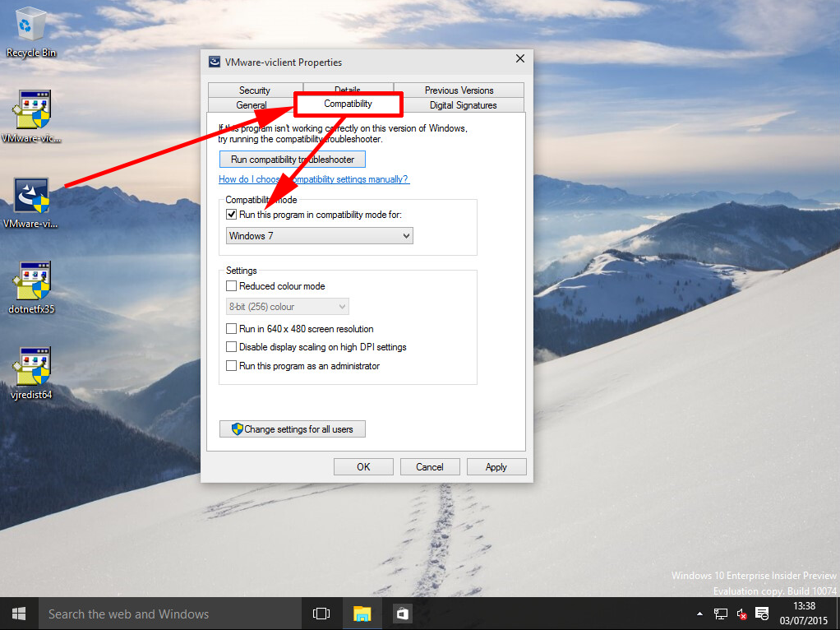Viewport: 840px width, 630px height.
Task: Click the Cancel button
Action: (x=430, y=467)
